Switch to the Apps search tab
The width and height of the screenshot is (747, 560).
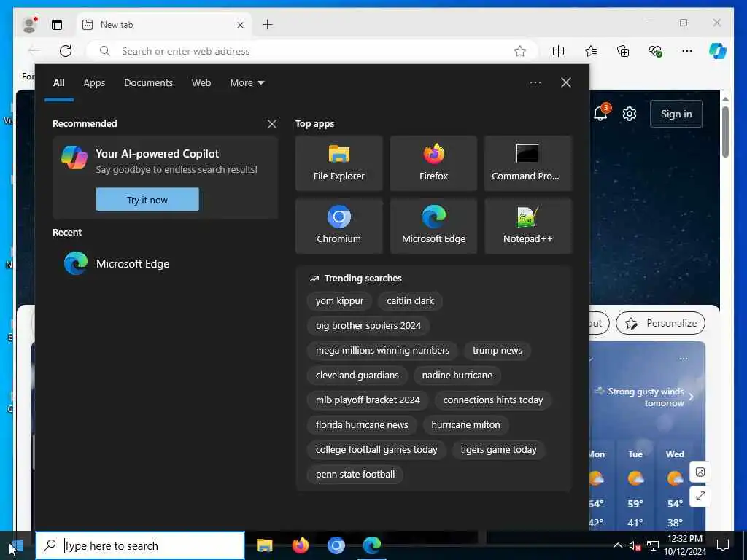94,83
